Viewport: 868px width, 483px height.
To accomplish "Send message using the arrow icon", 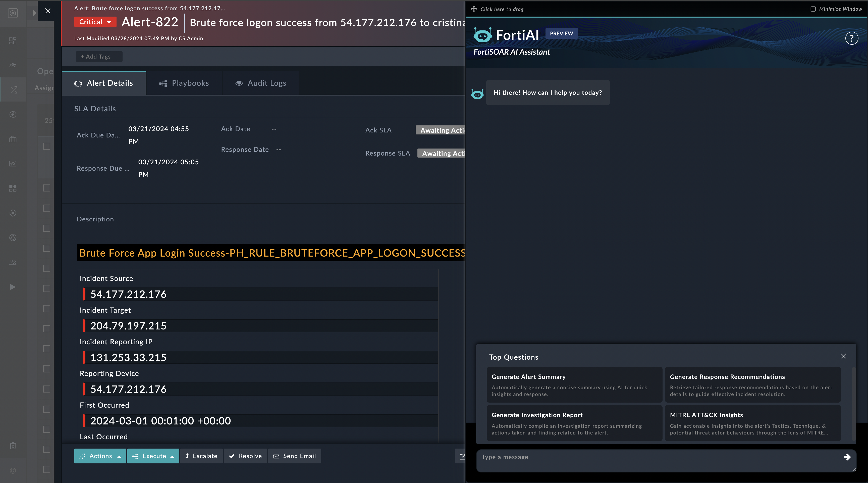I will (847, 457).
